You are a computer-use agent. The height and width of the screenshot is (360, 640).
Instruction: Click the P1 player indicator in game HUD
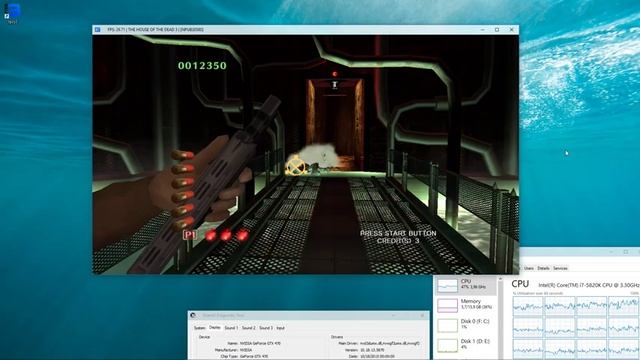point(190,235)
